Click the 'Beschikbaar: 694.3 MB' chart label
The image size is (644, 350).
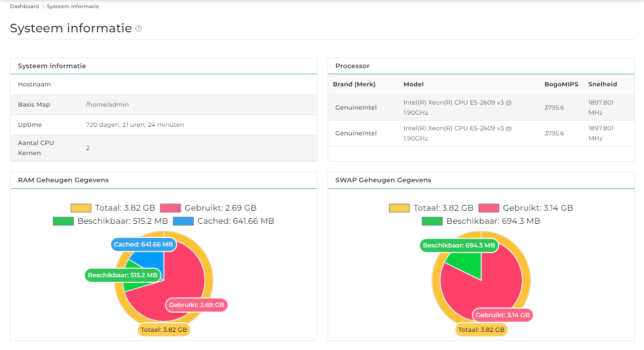pyautogui.click(x=459, y=245)
